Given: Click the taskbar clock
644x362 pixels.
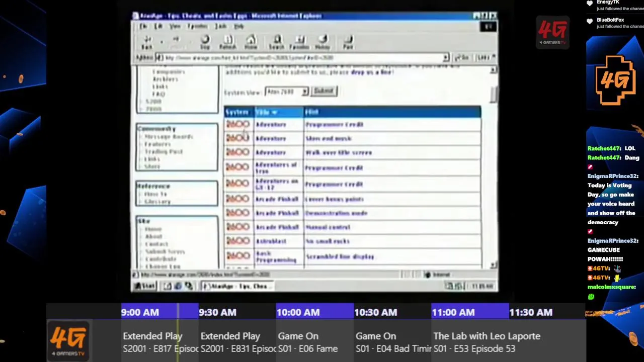Looking at the screenshot, I should 482,286.
